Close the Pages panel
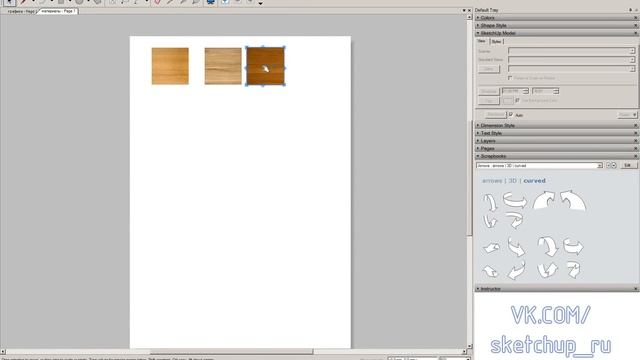640x360 pixels. (x=636, y=149)
